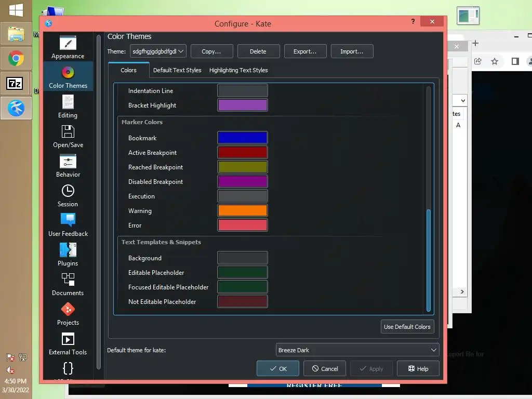Open the User Feedback page
The width and height of the screenshot is (532, 399).
[68, 225]
